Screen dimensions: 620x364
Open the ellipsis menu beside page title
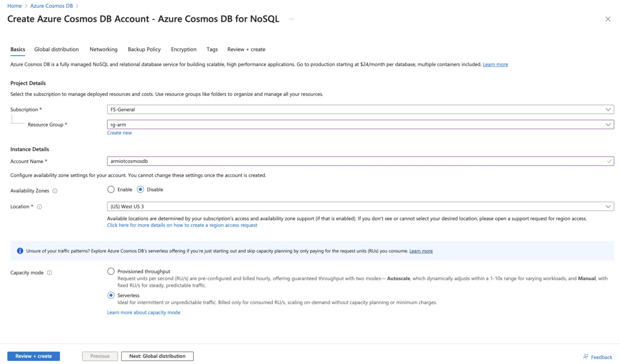click(292, 19)
